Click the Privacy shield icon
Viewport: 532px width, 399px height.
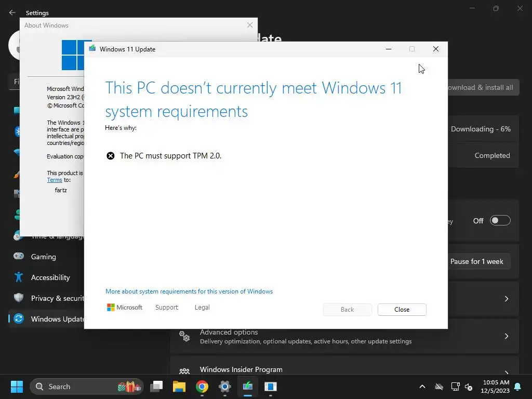19,298
